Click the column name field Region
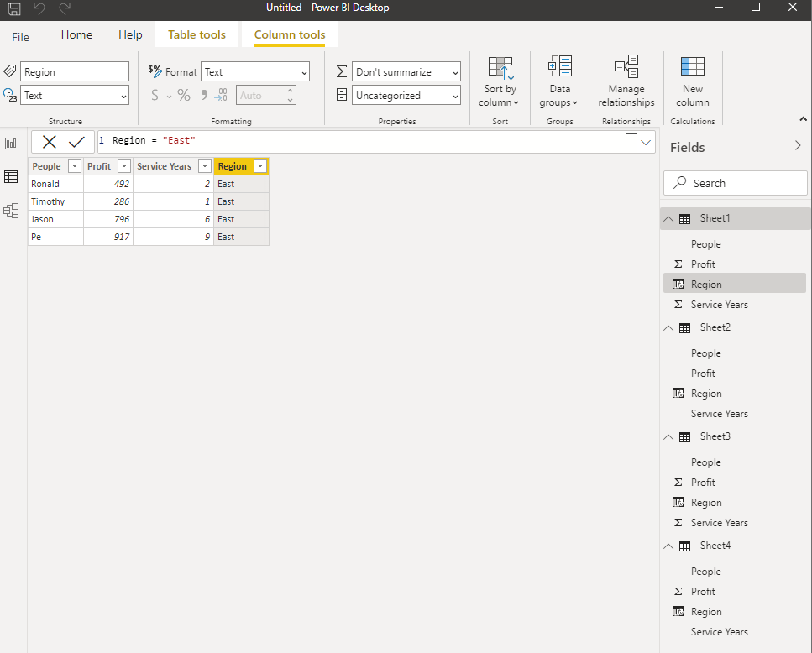The image size is (812, 653). (x=75, y=72)
